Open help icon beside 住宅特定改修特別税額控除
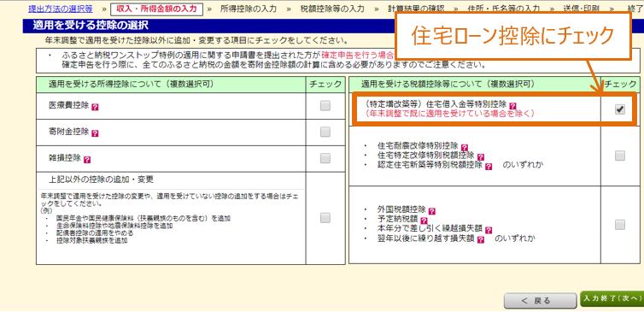 point(481,156)
